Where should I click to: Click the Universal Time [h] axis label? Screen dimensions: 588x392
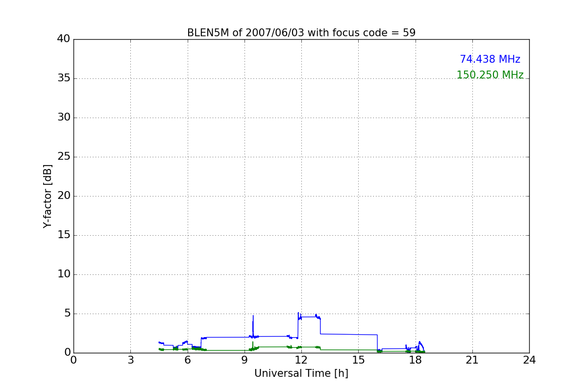[x=301, y=373]
